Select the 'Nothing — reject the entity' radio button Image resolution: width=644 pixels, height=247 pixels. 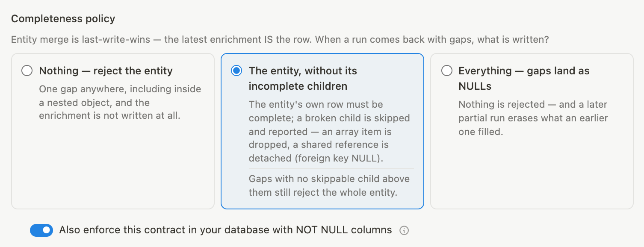pyautogui.click(x=27, y=71)
